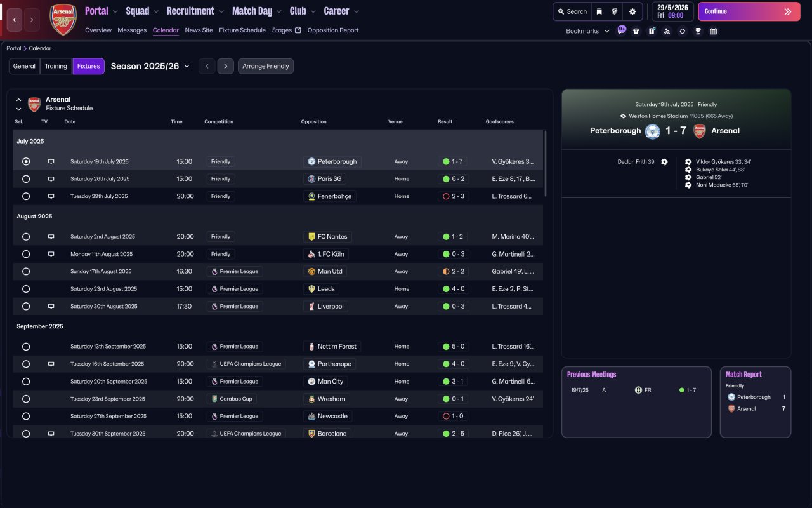812x508 pixels.
Task: Expand the Recruitment menu chevron
Action: [221, 11]
